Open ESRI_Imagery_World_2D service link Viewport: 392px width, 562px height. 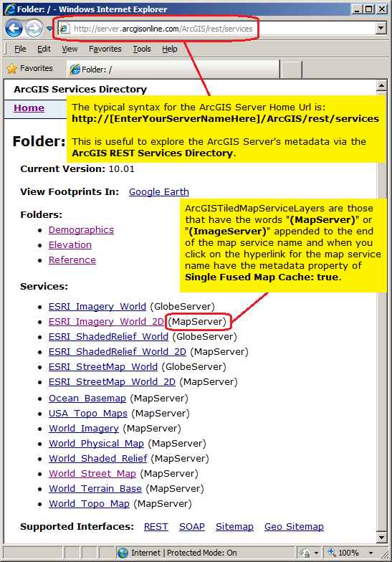[106, 321]
